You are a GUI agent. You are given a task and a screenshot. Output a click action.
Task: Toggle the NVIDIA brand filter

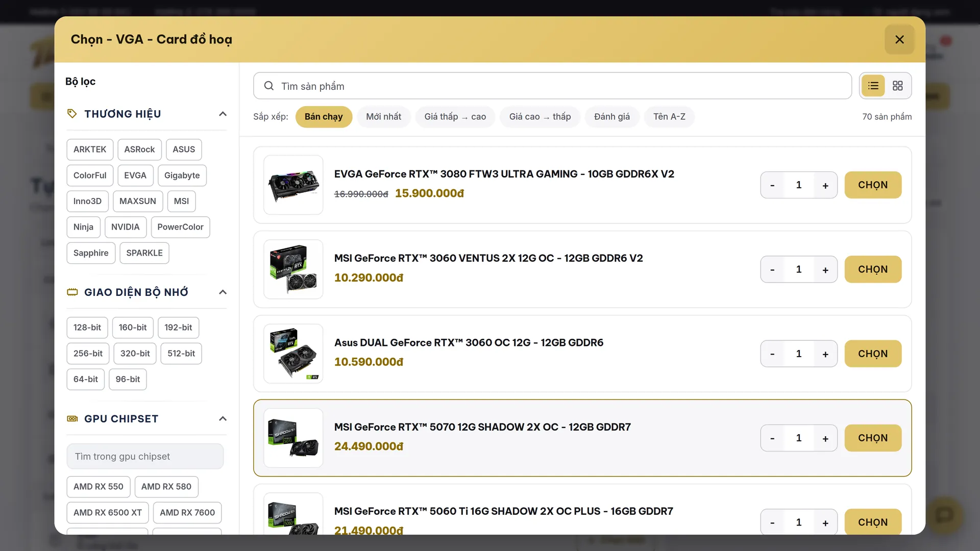[x=125, y=227]
